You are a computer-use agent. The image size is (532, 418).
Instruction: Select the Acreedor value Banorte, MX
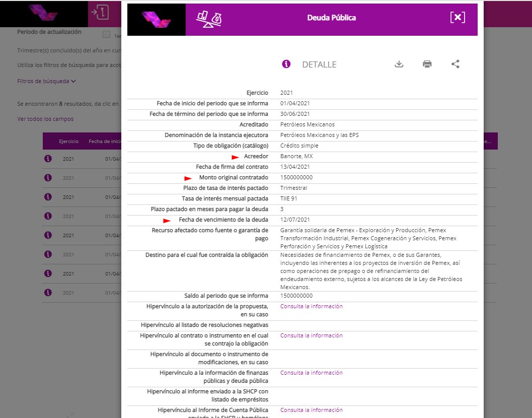296,156
